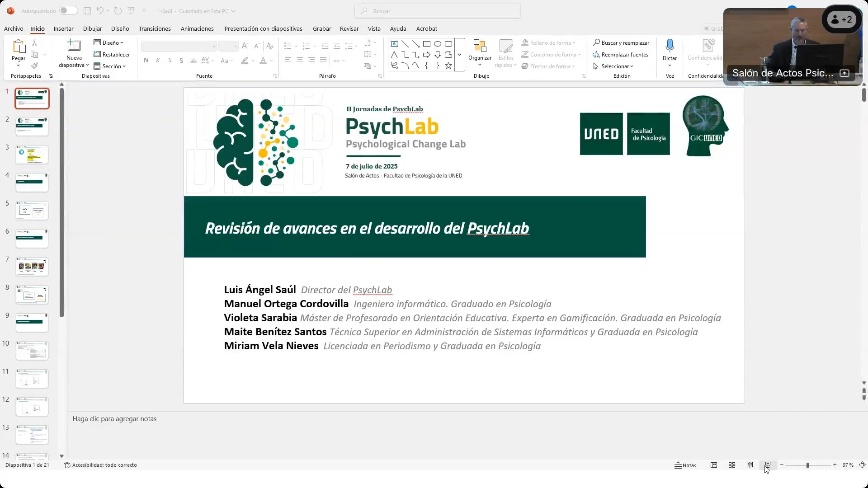This screenshot has height=488, width=868.
Task: Select the Format Painter brush icon
Action: (34, 66)
